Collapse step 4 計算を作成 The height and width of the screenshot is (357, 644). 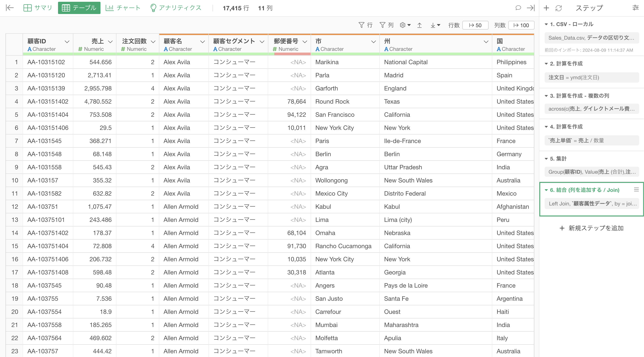pos(546,127)
